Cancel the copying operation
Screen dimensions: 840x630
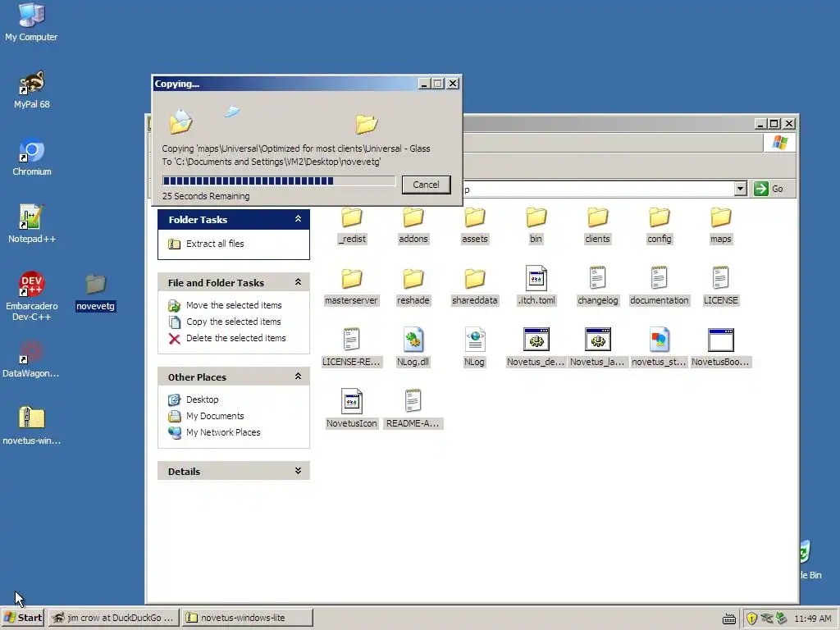[x=426, y=185]
